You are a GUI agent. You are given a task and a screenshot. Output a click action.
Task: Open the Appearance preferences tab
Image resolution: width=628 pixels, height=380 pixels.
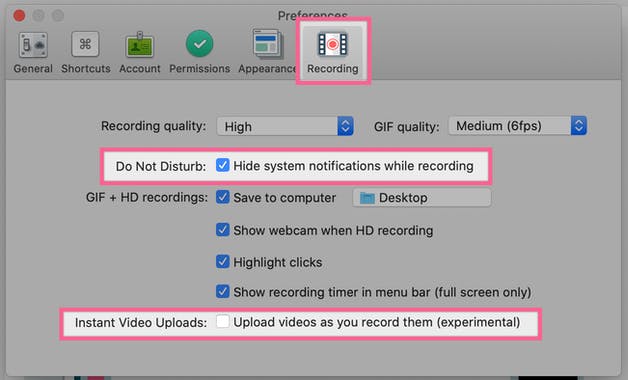point(267,52)
